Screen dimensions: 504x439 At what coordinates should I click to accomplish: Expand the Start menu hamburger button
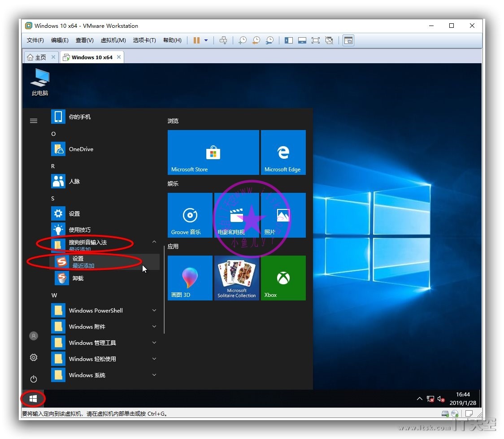(x=34, y=121)
